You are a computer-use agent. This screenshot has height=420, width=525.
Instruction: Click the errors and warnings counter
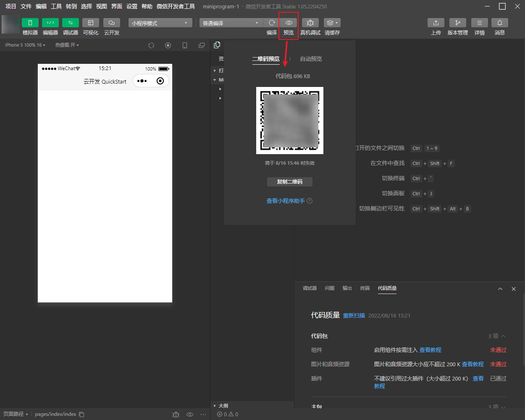tap(228, 414)
